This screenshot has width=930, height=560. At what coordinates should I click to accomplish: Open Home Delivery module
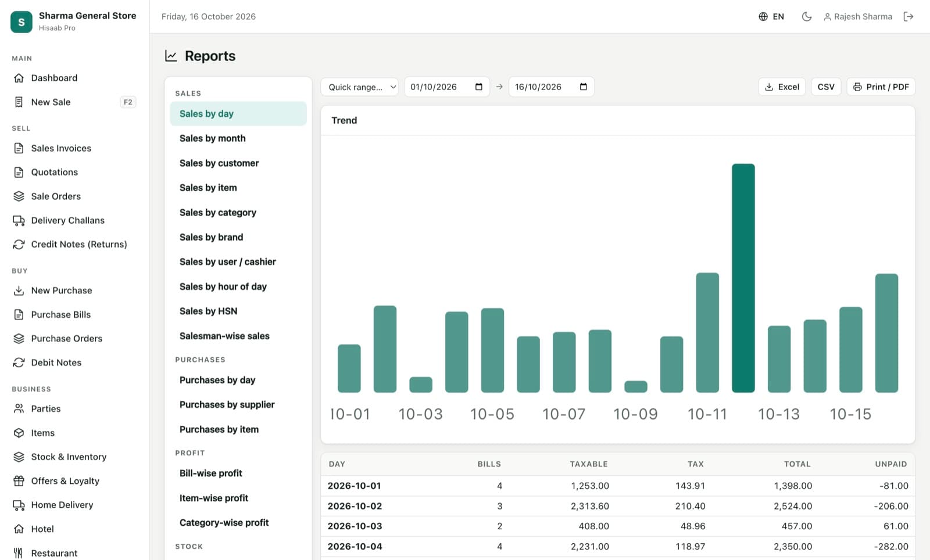(x=74, y=505)
